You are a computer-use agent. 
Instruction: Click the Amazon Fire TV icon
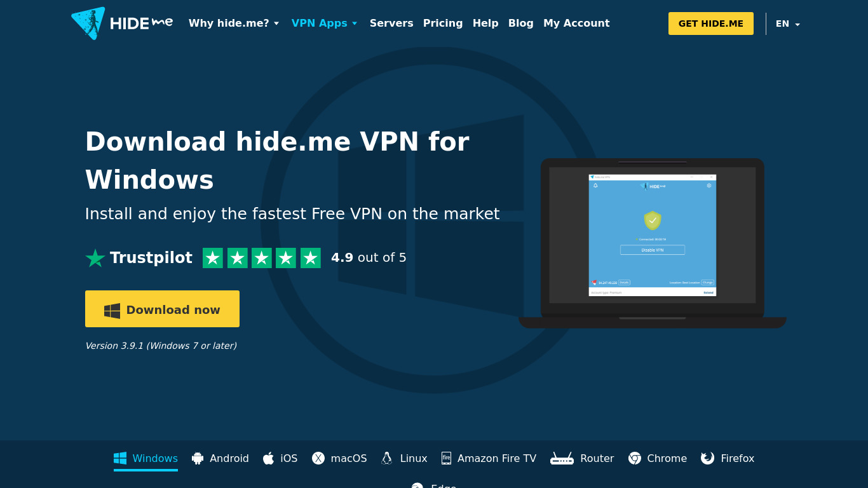[446, 458]
